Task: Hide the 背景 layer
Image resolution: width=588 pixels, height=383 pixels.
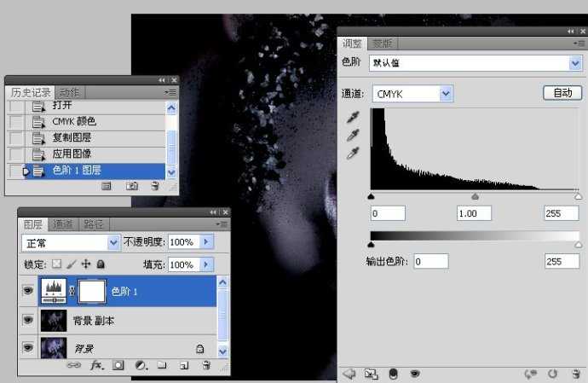Action: 28,347
